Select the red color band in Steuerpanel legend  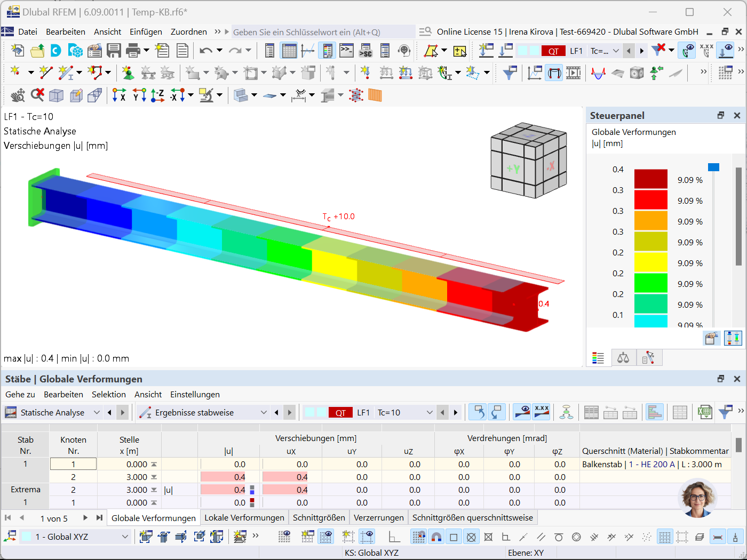pyautogui.click(x=650, y=201)
